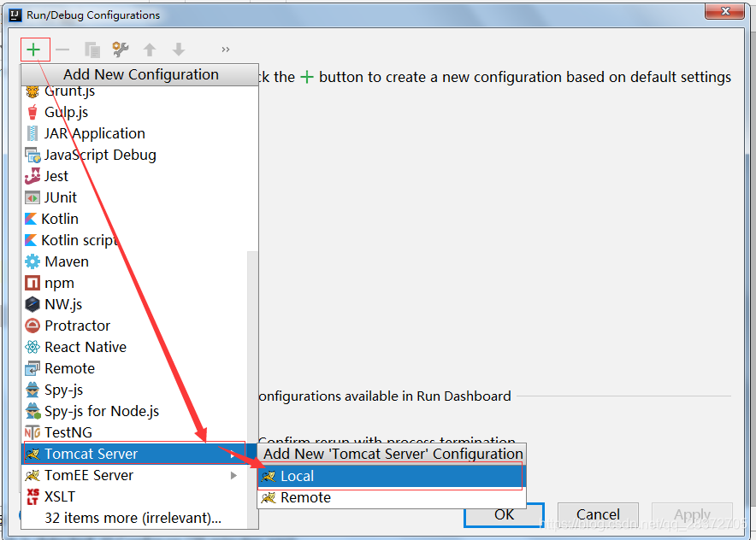Click the OK button
This screenshot has height=540, width=756.
pos(504,514)
